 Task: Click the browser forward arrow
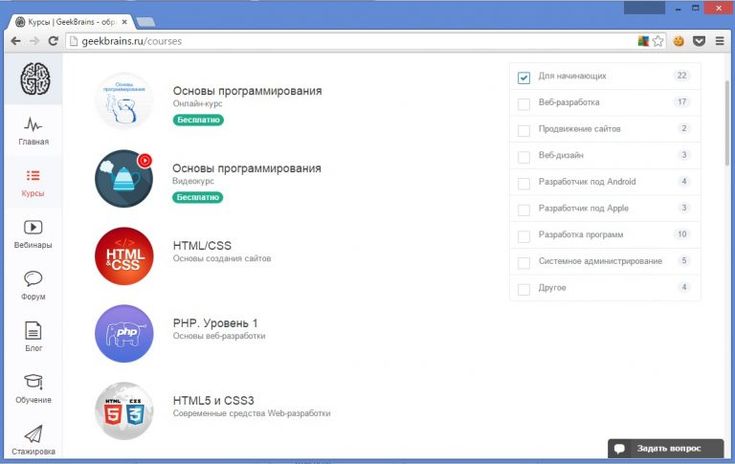click(x=34, y=41)
